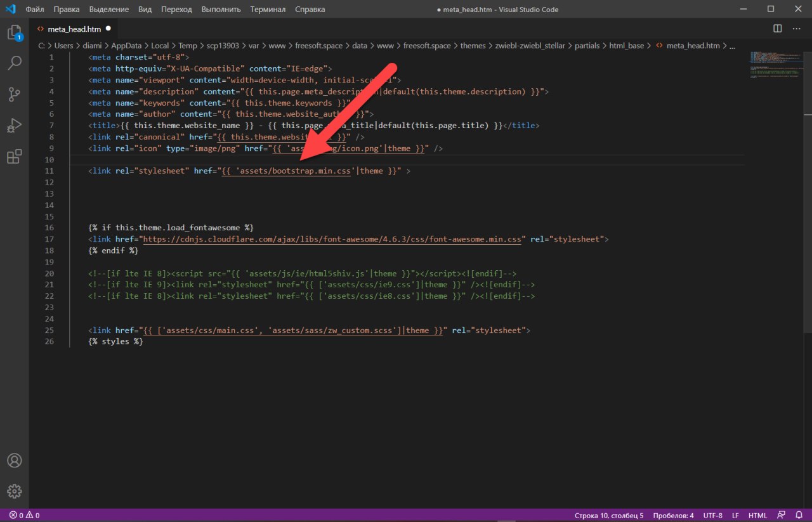Expand Users breadcrumb segment
This screenshot has width=812, height=522.
(64, 46)
